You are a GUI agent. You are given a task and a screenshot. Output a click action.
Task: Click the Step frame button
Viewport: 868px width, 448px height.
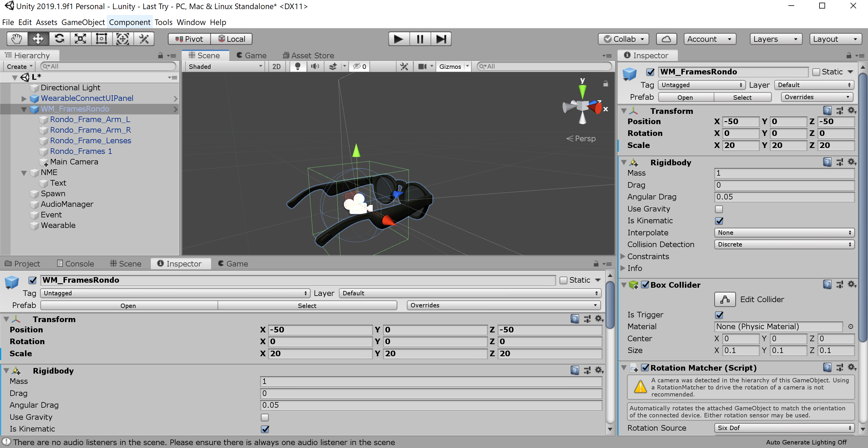441,39
